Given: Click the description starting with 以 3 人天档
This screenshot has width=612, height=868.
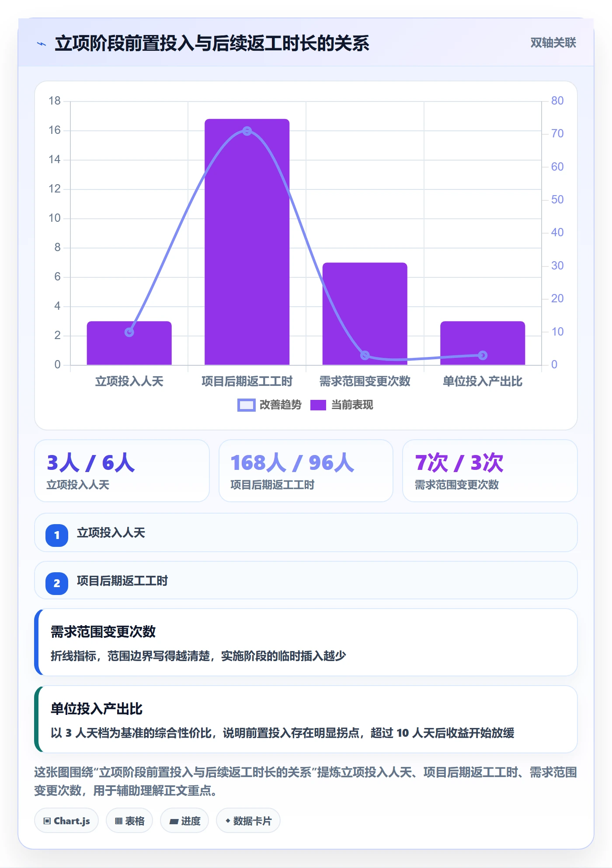Looking at the screenshot, I should coord(282,733).
